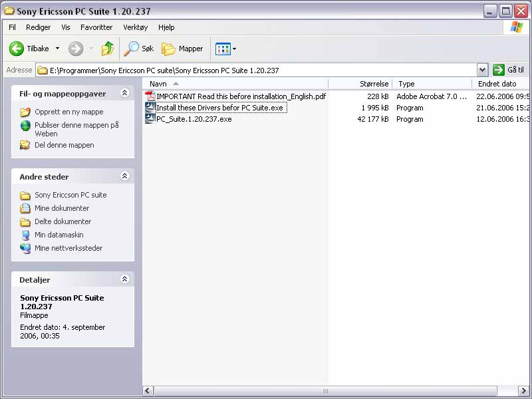Image resolution: width=532 pixels, height=399 pixels.
Task: Select the IMPORTANT Read this PDF file name
Action: click(241, 96)
